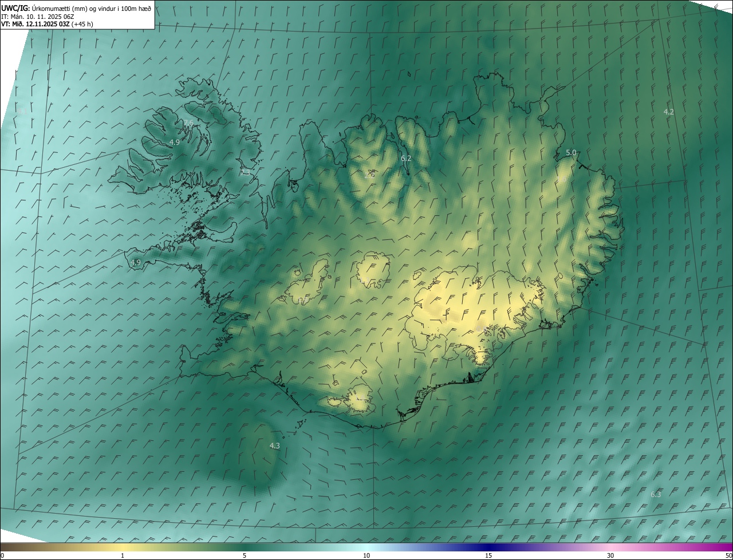Screen dimensions: 733x560
Task: Click the colour scale tick label '30'
Action: click(610, 555)
